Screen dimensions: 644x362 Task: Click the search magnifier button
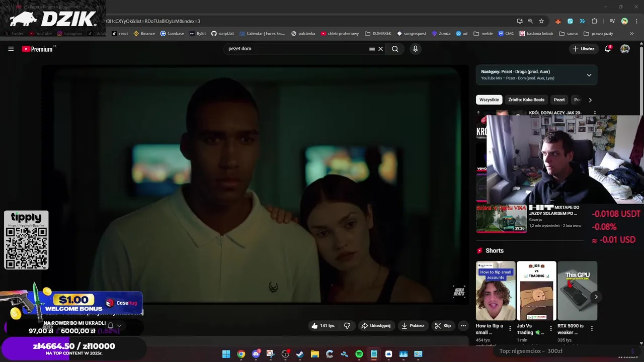tap(395, 49)
